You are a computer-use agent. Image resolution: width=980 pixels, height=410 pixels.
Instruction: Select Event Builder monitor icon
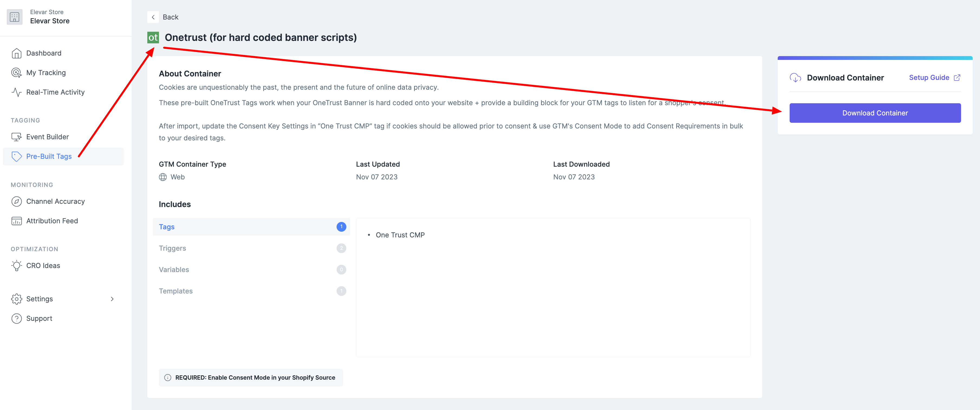(x=16, y=137)
